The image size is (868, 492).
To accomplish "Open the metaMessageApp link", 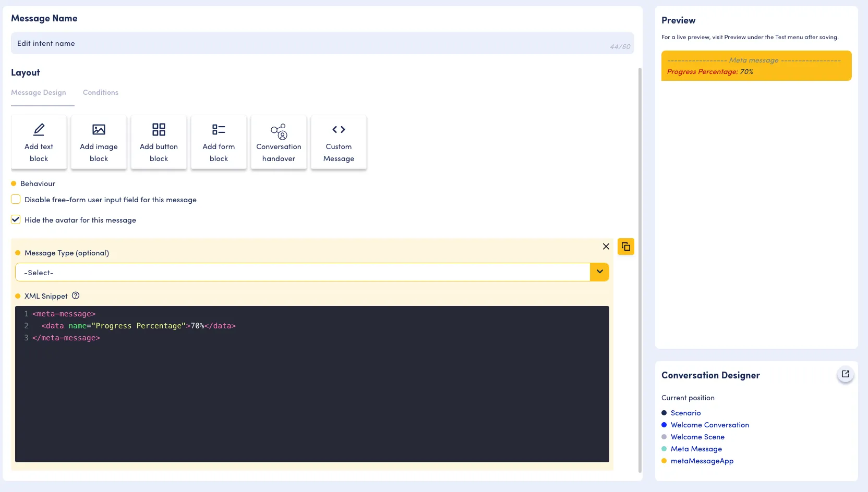I will 702,461.
